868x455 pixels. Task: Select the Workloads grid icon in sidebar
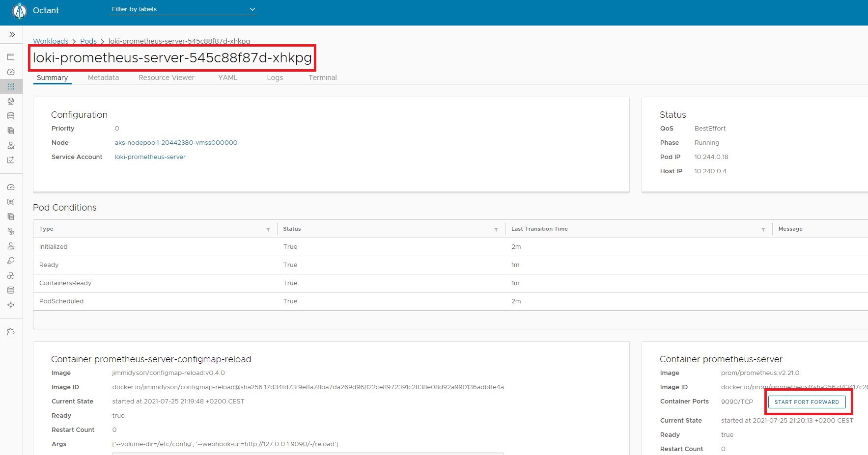pyautogui.click(x=11, y=86)
